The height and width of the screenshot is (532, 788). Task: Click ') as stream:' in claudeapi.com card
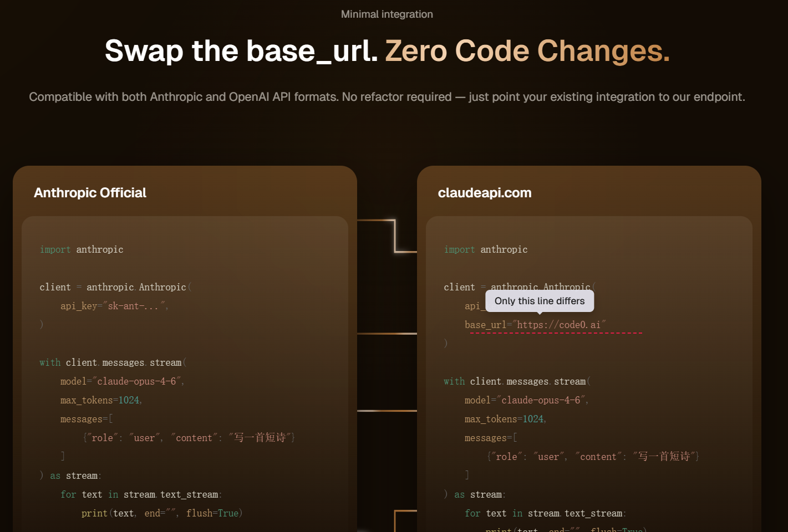[x=475, y=494]
